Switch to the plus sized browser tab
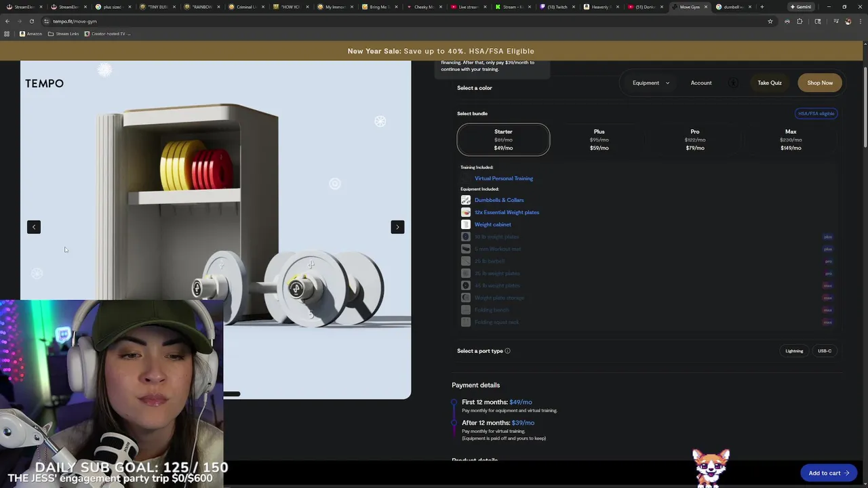Image resolution: width=868 pixels, height=488 pixels. 113,7
